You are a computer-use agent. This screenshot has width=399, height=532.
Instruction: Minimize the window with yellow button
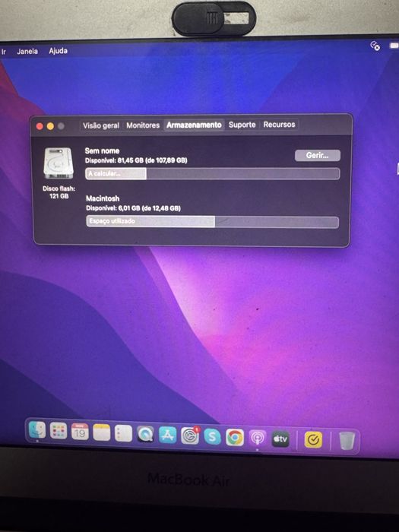50,127
